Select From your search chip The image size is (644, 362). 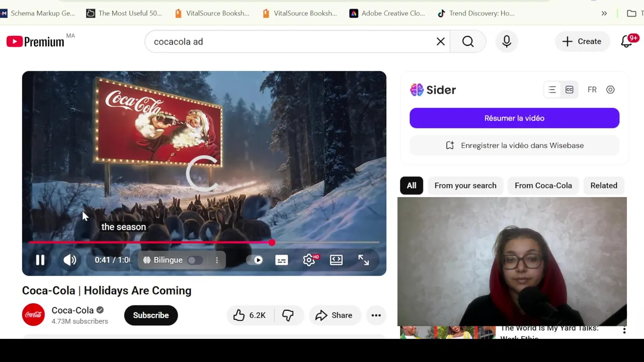click(465, 186)
